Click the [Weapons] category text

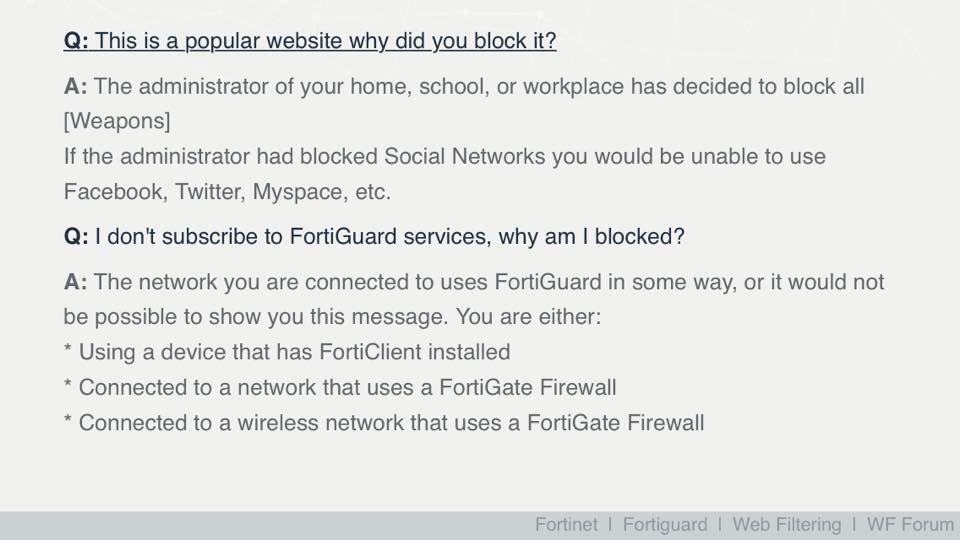(x=117, y=121)
